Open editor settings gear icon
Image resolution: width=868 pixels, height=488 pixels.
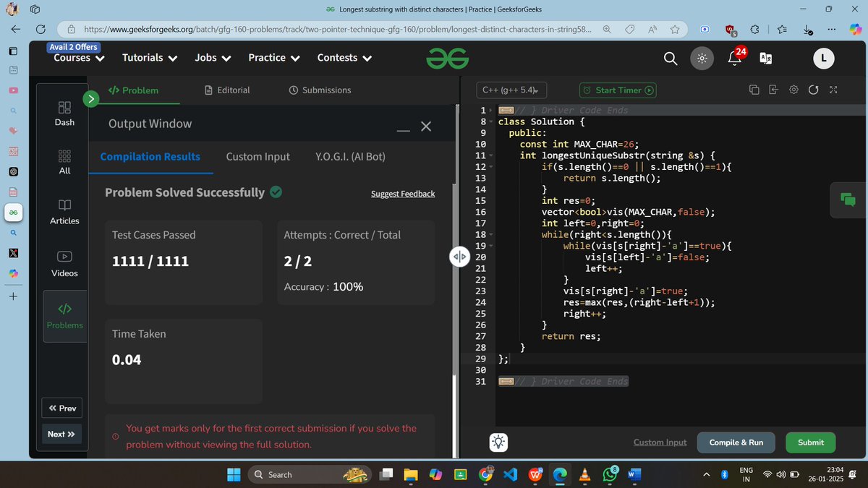(x=793, y=90)
